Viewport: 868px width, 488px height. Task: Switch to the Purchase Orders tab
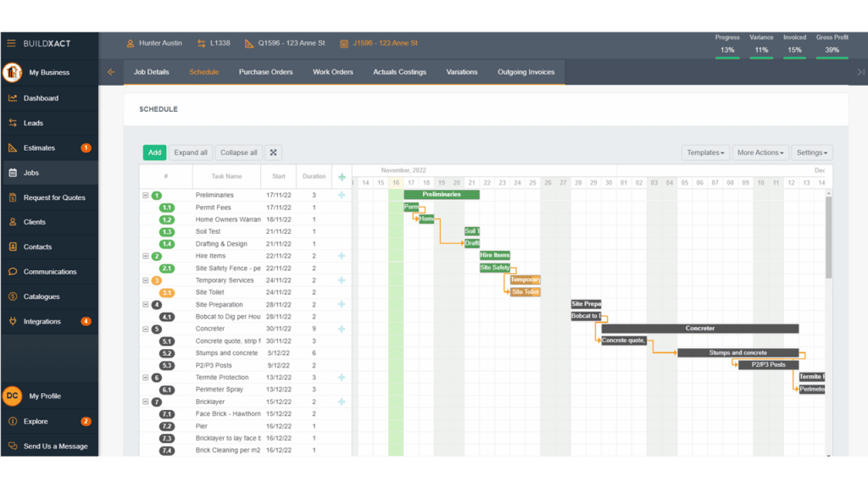tap(267, 72)
